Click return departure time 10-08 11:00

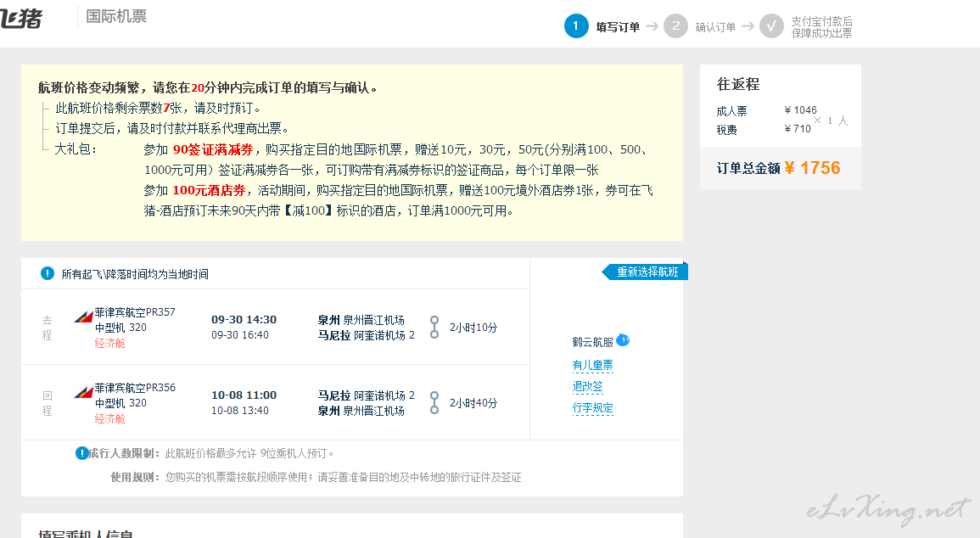tap(244, 395)
